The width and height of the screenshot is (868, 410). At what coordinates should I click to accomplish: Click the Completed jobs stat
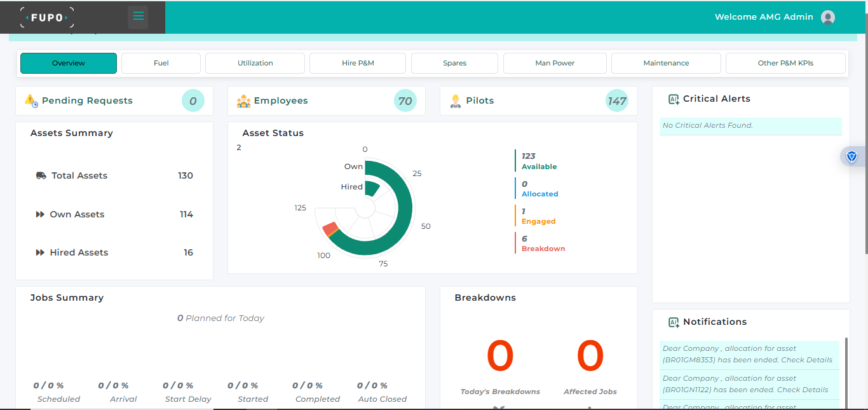pos(317,392)
